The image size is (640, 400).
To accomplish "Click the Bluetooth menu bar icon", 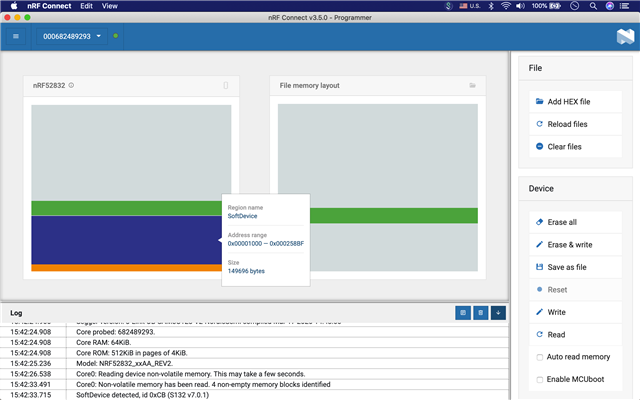I will coord(491,6).
